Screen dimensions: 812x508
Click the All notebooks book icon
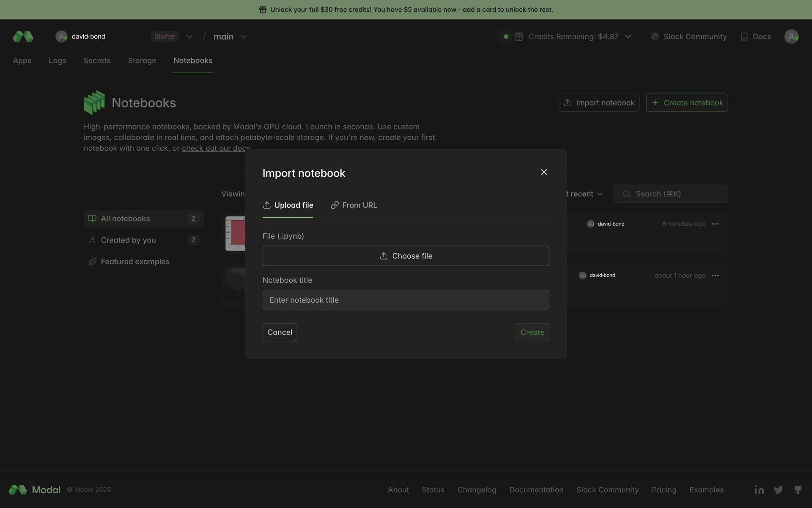point(92,218)
